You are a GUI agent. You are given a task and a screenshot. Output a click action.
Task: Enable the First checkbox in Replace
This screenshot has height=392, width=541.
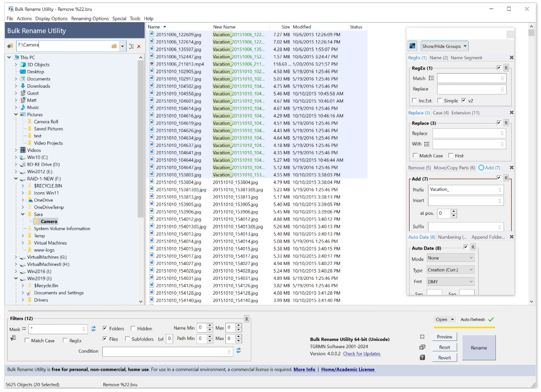(x=451, y=156)
